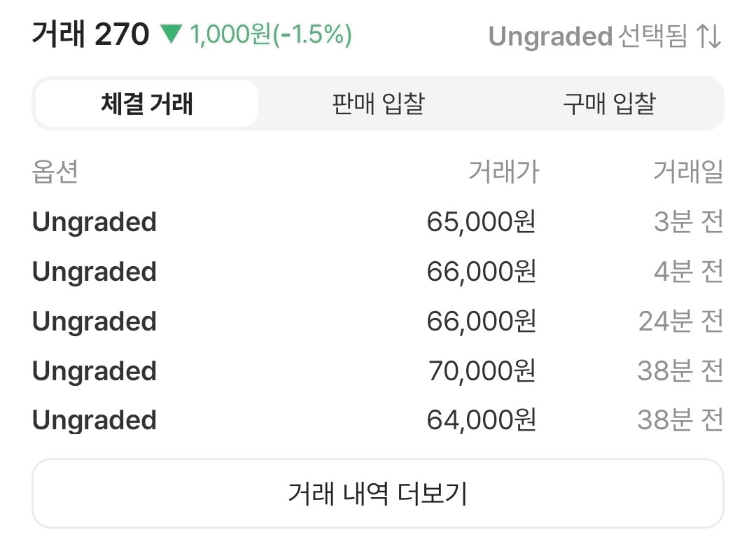Click the 1,000원(-1.5%) price change text
The height and width of the screenshot is (542, 756).
click(x=270, y=35)
